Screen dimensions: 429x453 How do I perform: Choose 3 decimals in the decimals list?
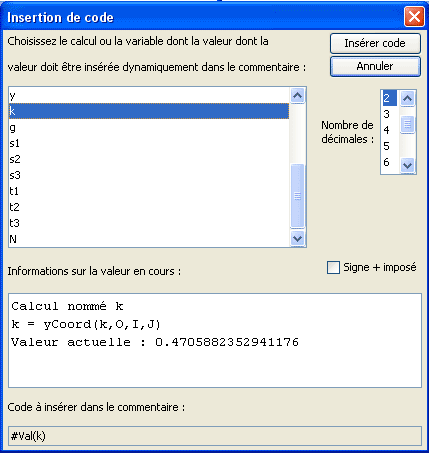[389, 114]
